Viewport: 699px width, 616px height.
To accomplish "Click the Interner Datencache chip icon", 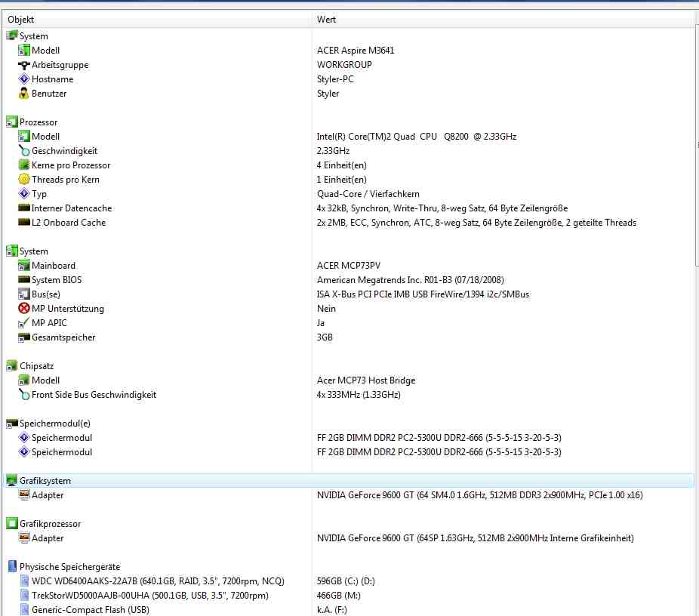I will [24, 208].
